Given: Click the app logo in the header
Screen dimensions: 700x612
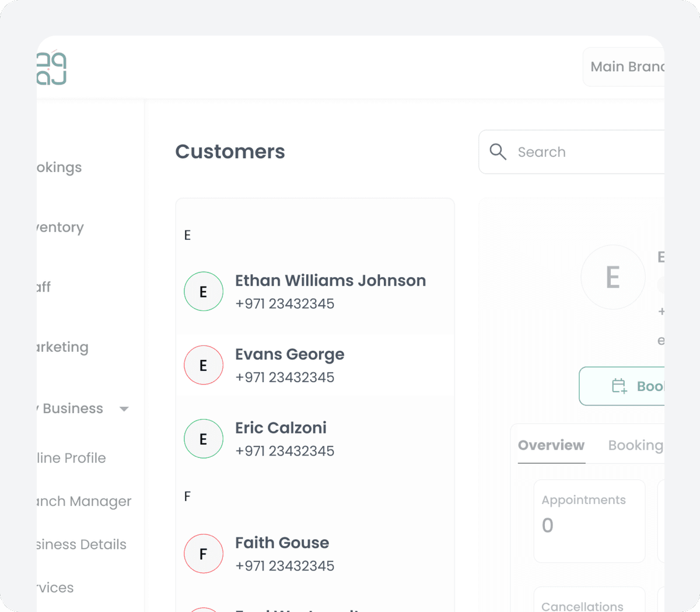Looking at the screenshot, I should [52, 68].
